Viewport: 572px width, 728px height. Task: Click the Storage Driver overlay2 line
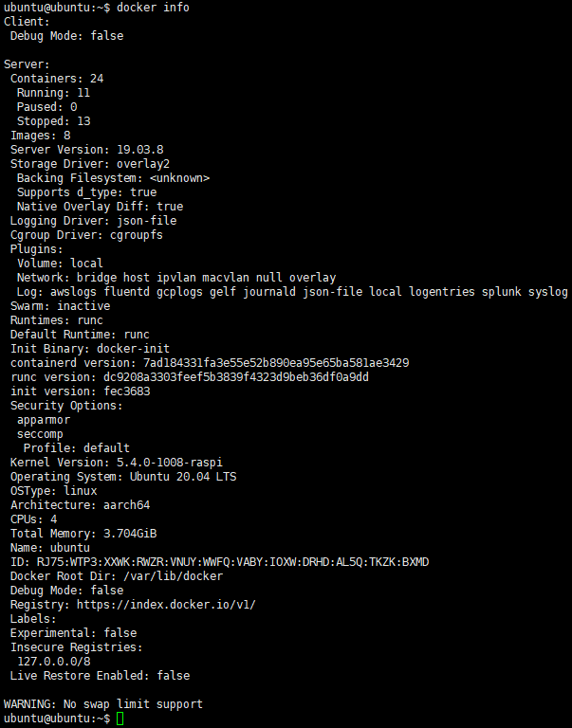click(90, 164)
